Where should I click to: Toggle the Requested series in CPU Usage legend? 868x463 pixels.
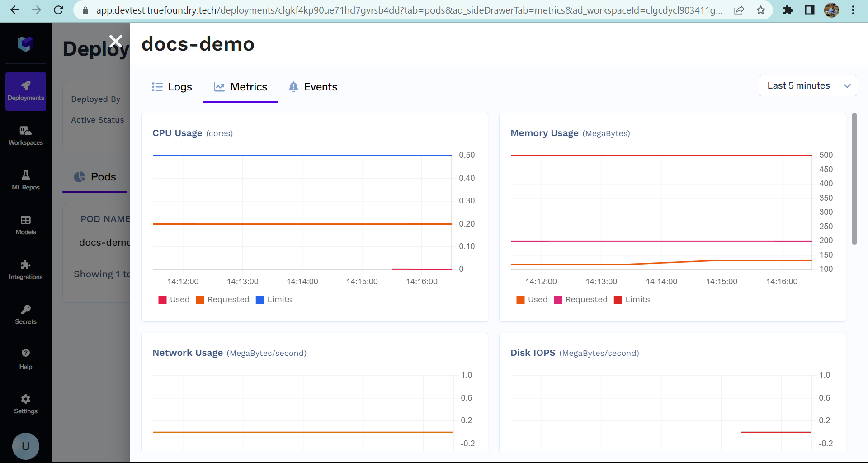(223, 300)
